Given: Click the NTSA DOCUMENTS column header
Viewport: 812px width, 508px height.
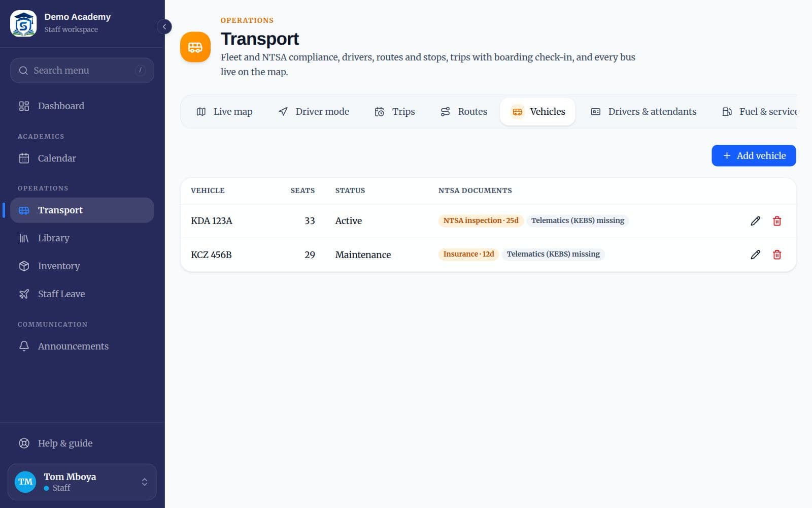Looking at the screenshot, I should click(x=475, y=190).
